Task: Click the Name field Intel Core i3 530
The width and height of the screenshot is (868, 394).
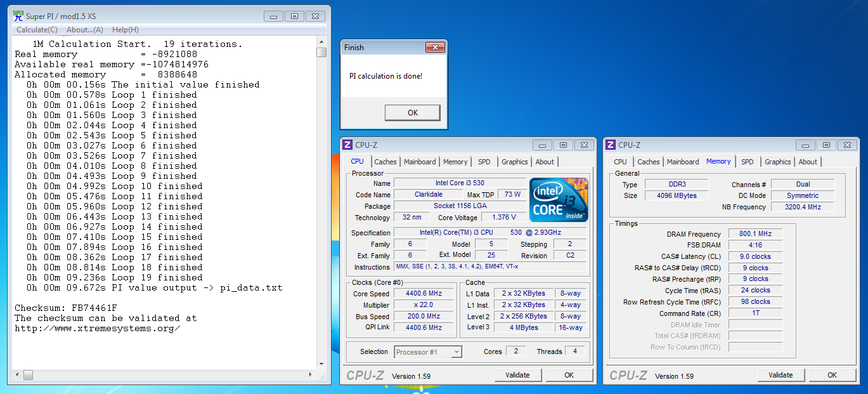Action: click(460, 183)
